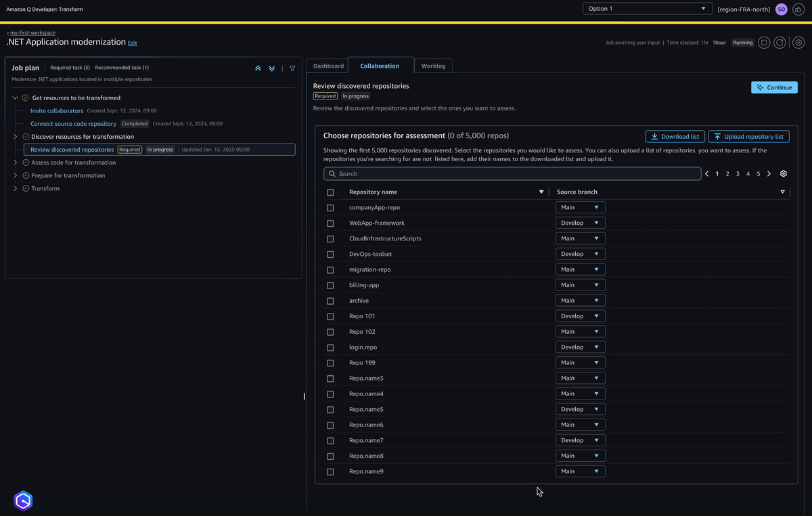Collapse all tasks with double-up chevron
Image resolution: width=812 pixels, height=516 pixels.
258,68
